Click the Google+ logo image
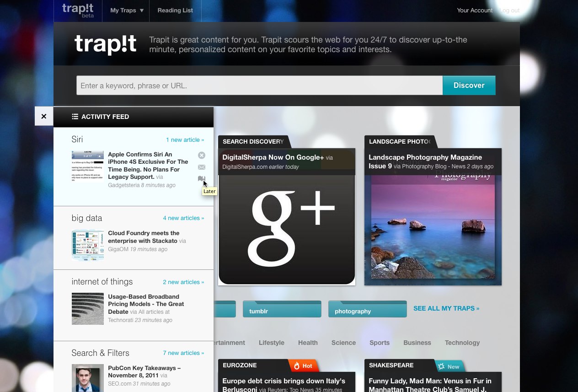 [x=287, y=229]
